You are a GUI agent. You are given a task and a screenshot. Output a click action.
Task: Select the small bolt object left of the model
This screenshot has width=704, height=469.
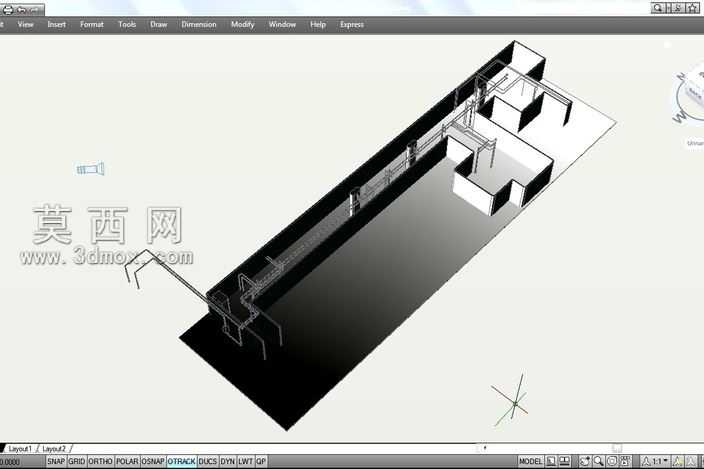pos(90,169)
